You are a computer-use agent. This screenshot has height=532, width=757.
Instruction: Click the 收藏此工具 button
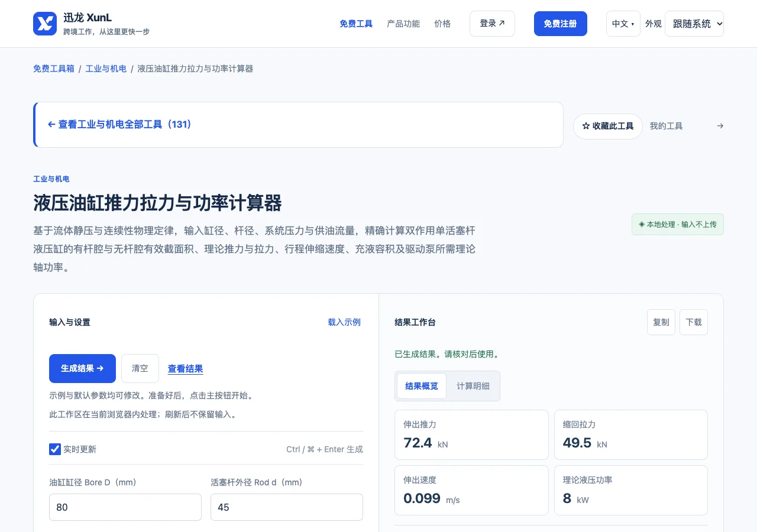(x=608, y=126)
